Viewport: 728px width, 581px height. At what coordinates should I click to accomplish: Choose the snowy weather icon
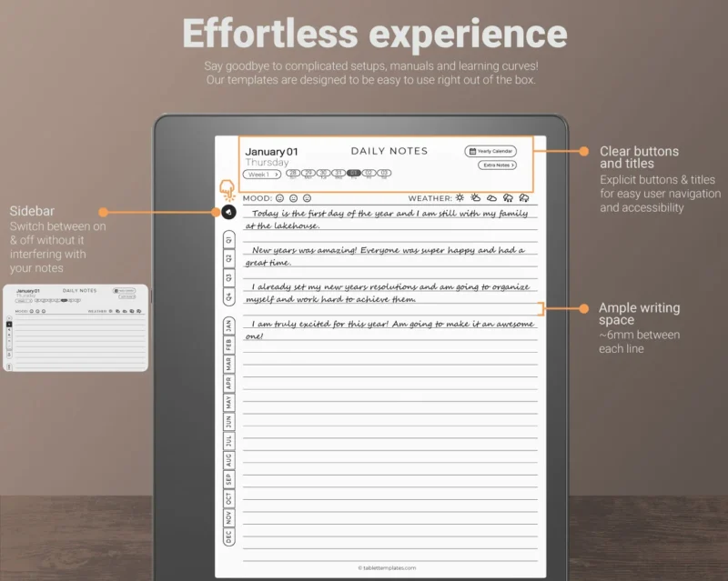[x=524, y=198]
